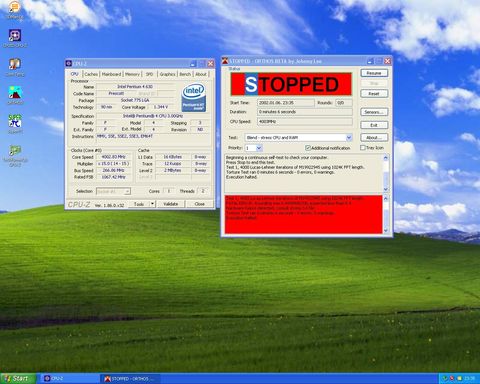480x384 pixels.
Task: Open the Memory tab in CPU-Z
Action: pyautogui.click(x=132, y=74)
